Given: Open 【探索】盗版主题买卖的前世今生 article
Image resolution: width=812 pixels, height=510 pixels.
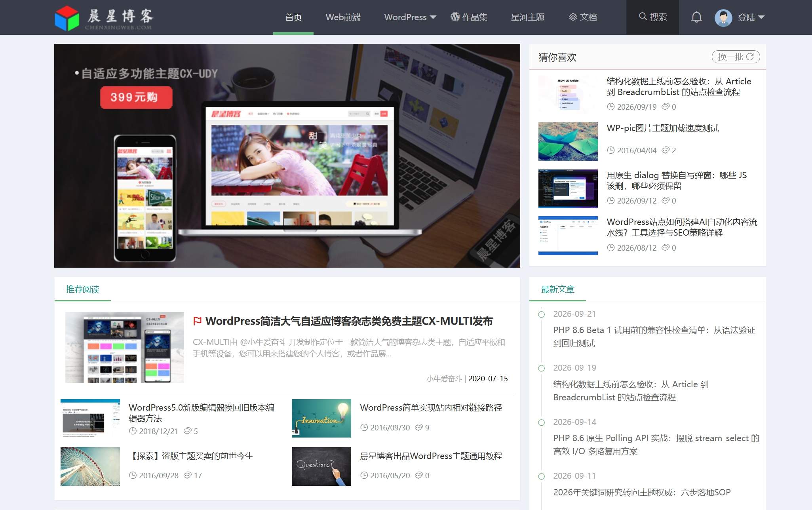Looking at the screenshot, I should [191, 456].
